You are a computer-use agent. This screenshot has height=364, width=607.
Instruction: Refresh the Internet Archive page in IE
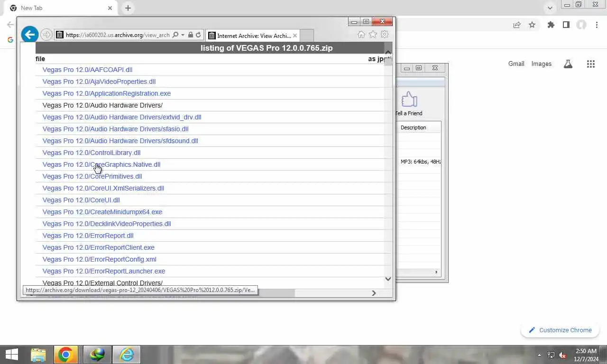click(x=198, y=35)
